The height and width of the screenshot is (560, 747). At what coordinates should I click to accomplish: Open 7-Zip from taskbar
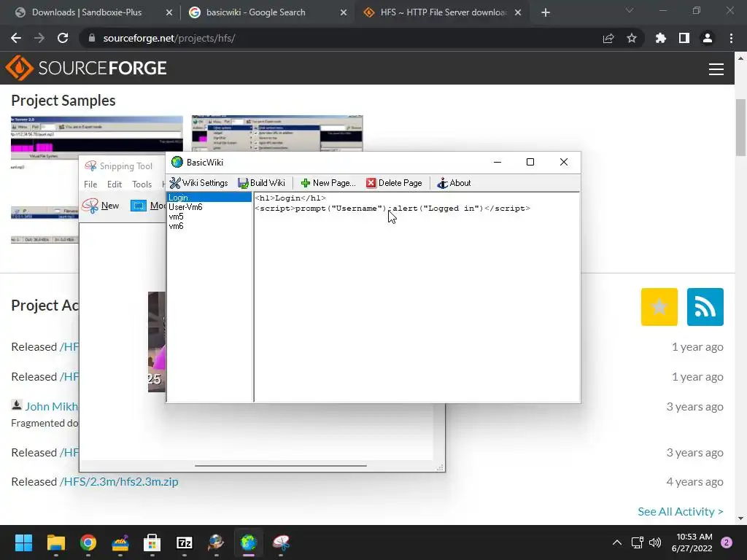tap(185, 542)
